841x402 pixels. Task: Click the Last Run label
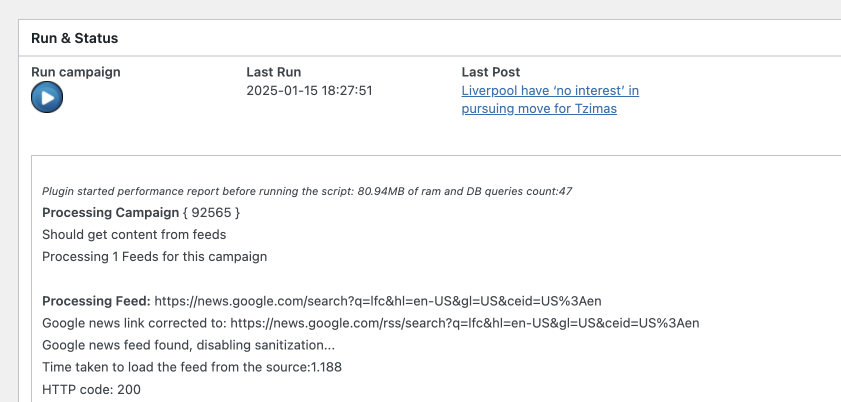pos(273,72)
